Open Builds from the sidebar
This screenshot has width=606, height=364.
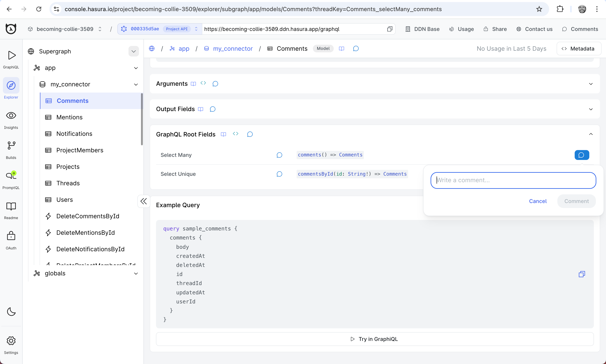[11, 150]
